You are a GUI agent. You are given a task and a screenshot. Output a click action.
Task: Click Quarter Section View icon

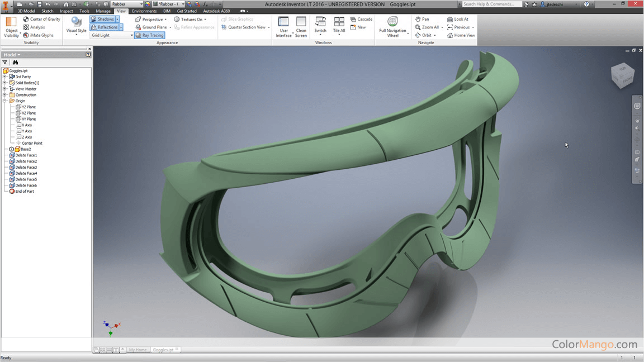point(224,27)
